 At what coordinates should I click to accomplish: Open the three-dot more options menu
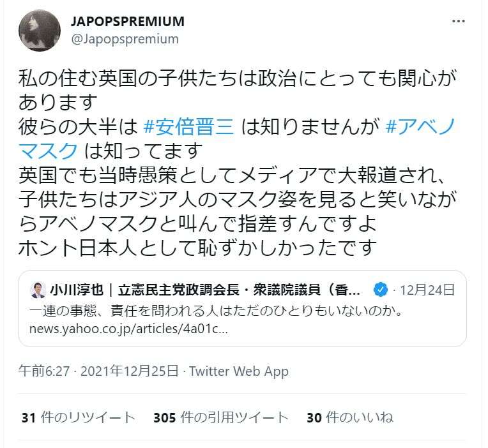tap(459, 21)
